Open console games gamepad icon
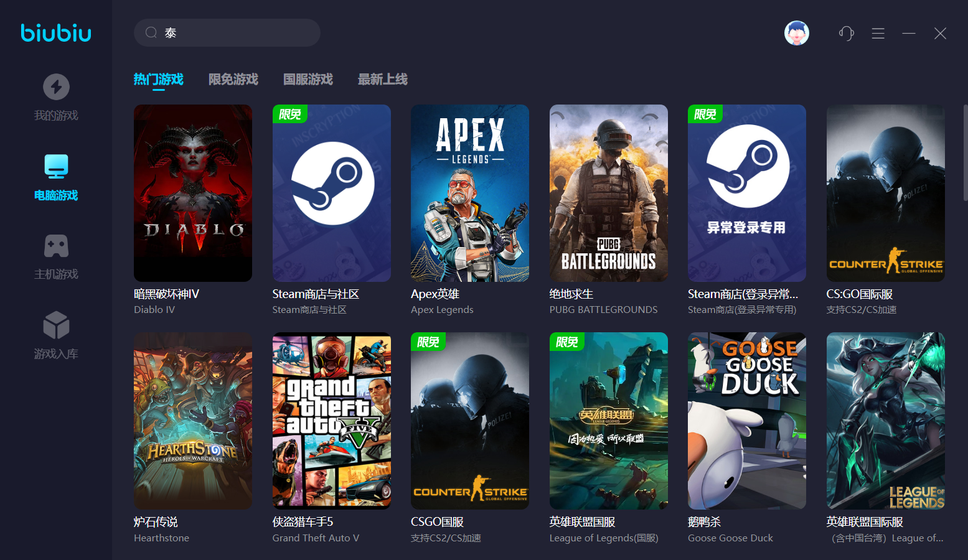Viewport: 968px width, 560px height. pyautogui.click(x=56, y=246)
